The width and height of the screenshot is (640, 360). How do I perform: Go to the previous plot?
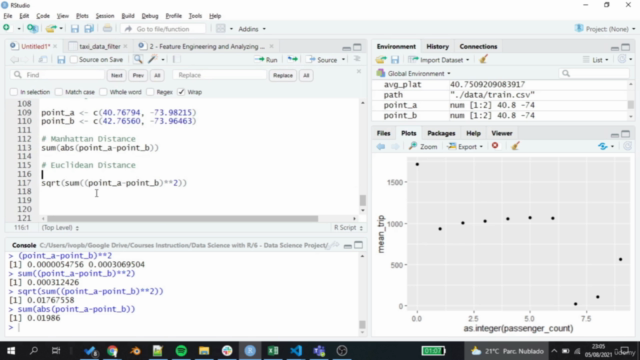point(380,146)
